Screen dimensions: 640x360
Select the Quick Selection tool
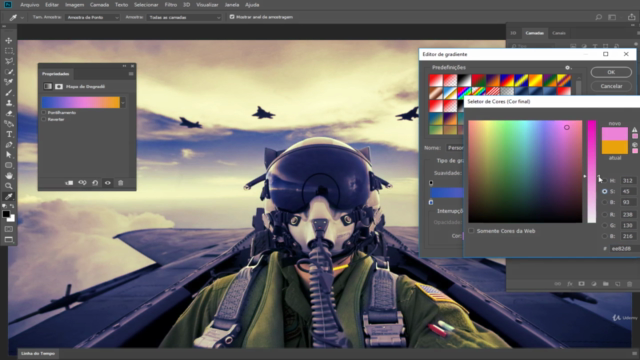pos(9,72)
